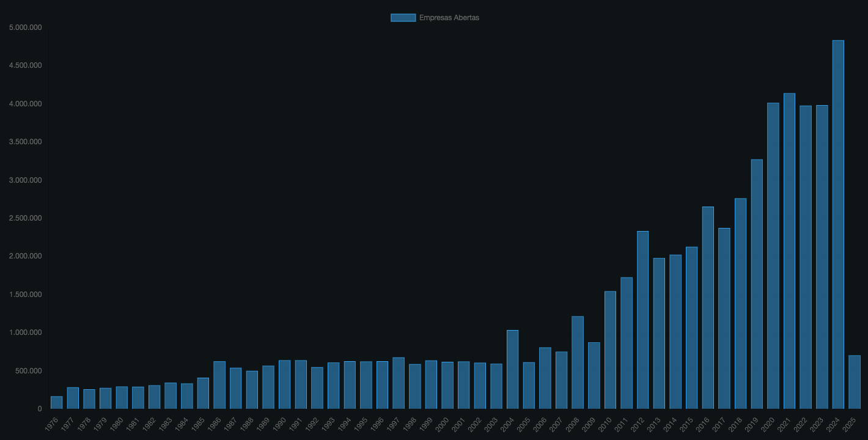
Task: Select the 2004 bar
Action: [512, 369]
